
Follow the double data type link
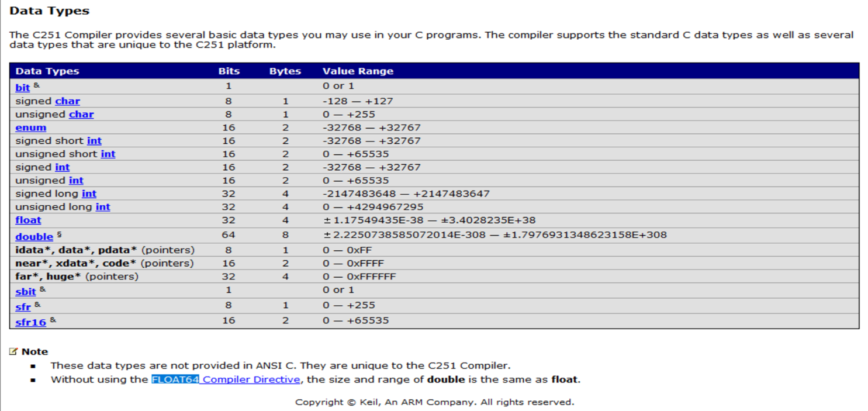tap(34, 237)
